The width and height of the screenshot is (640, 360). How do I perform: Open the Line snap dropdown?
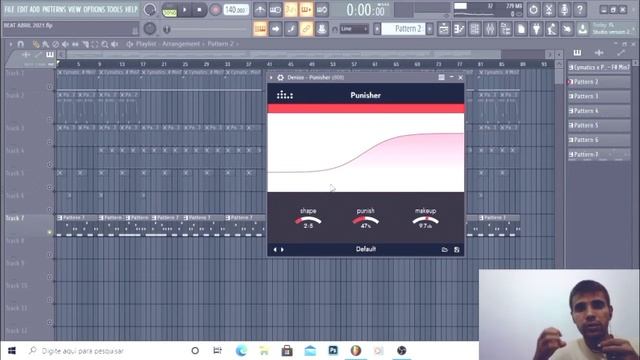[354, 29]
